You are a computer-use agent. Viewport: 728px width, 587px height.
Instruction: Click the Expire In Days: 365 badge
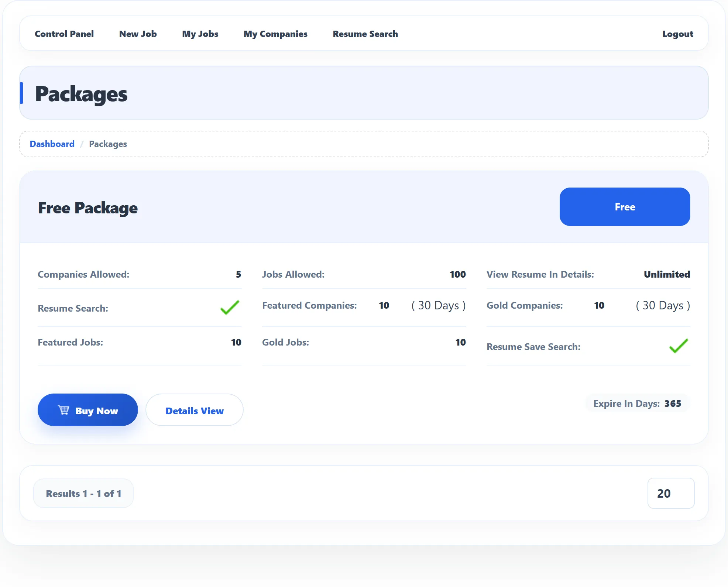click(637, 404)
